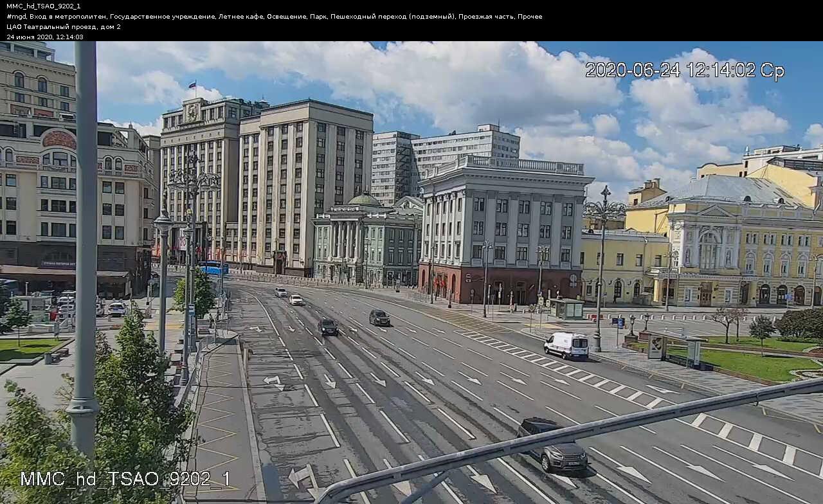Click the date line '24 июня 2020, 12:14:03'
This screenshot has height=504, width=823.
45,37
